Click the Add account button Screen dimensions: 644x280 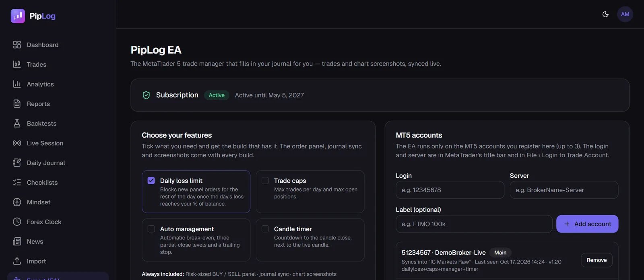point(587,224)
